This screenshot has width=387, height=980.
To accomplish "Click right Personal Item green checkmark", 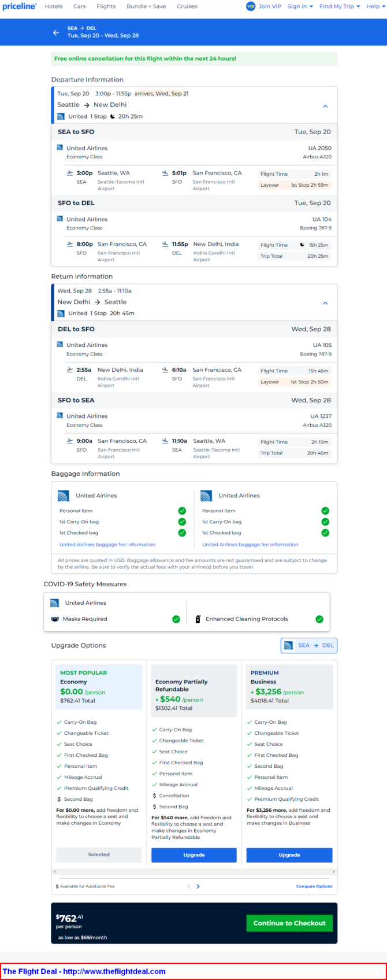I will pos(325,511).
